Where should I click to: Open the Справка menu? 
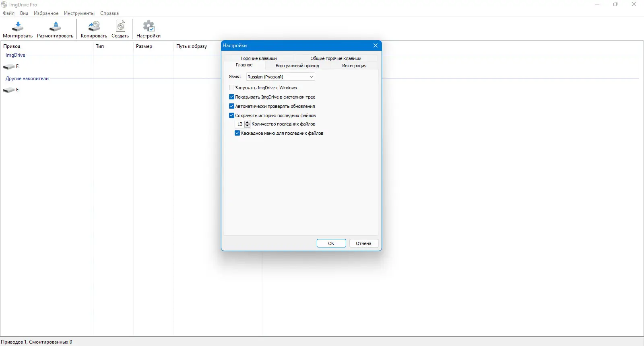click(109, 13)
